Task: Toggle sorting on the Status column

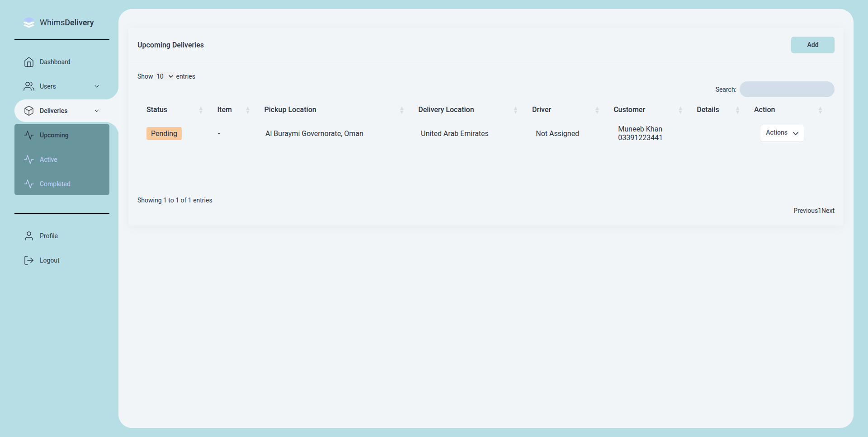Action: click(201, 110)
